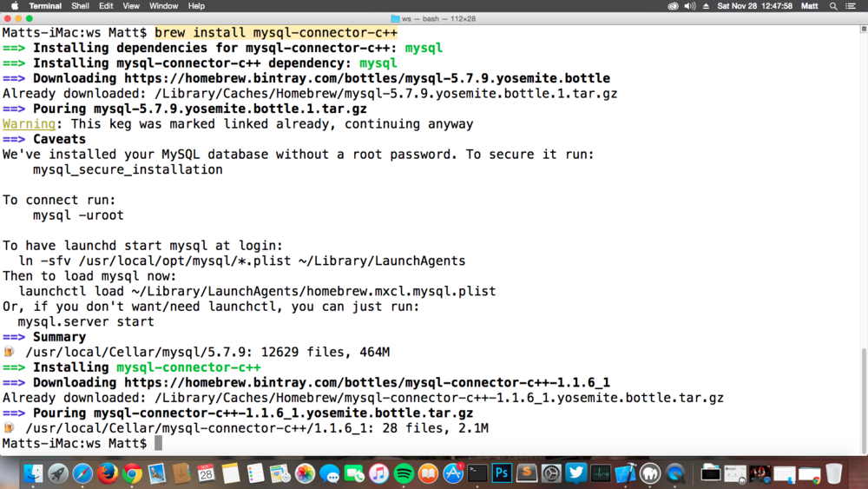Open Calendar showing 28 in Dock
The image size is (868, 489).
[x=206, y=473]
